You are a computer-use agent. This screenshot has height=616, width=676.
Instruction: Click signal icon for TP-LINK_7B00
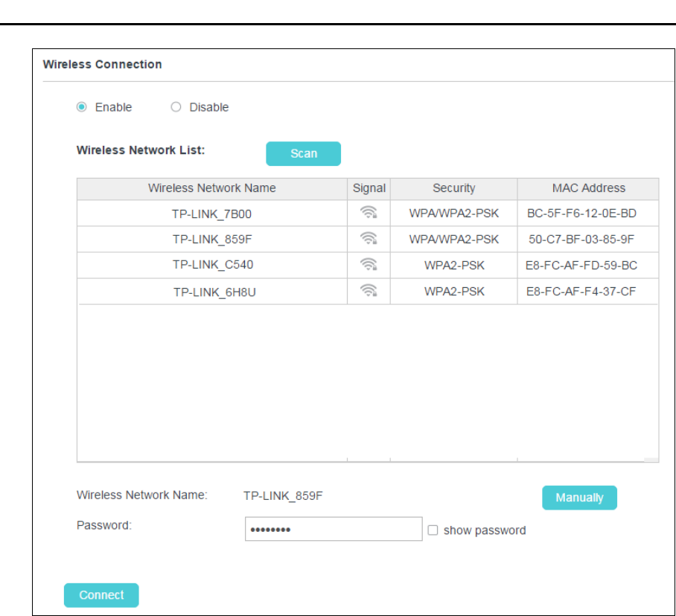click(x=369, y=213)
